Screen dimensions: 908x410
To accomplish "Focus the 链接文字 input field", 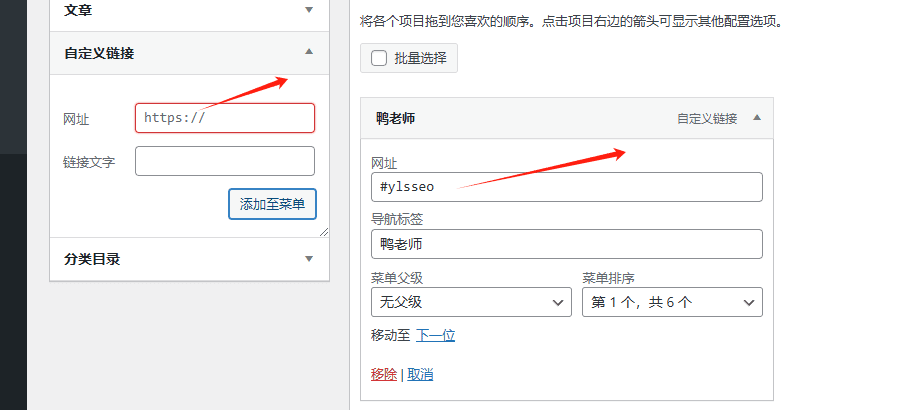I will [x=225, y=161].
